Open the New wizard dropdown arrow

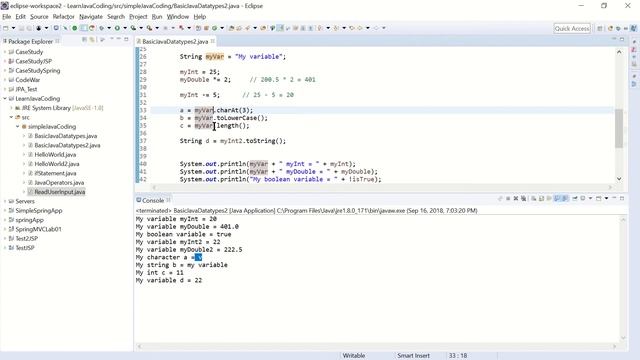tap(13, 28)
